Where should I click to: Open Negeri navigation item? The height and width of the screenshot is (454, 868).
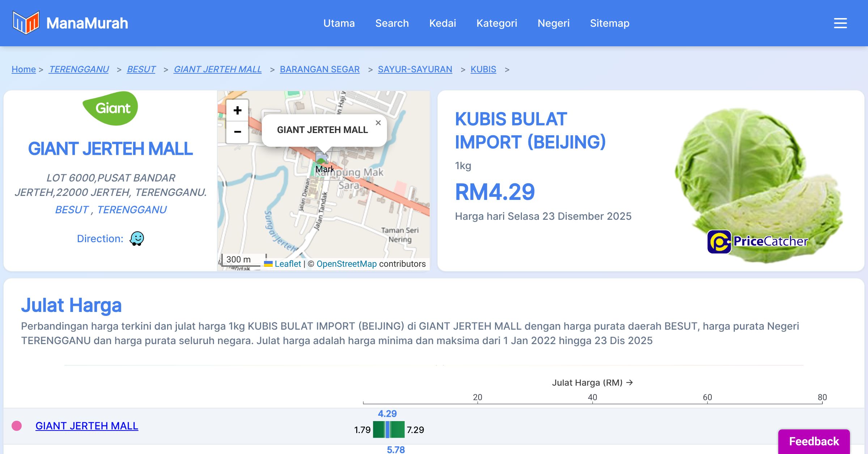[553, 23]
